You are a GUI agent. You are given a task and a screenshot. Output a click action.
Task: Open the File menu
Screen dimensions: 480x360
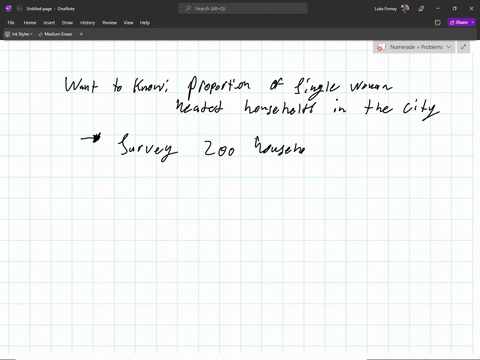pyautogui.click(x=11, y=23)
